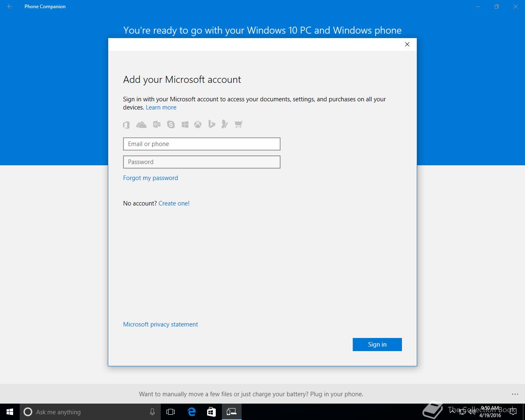Click the Xbox service icon
Viewport: 525px width, 420px height.
point(198,124)
